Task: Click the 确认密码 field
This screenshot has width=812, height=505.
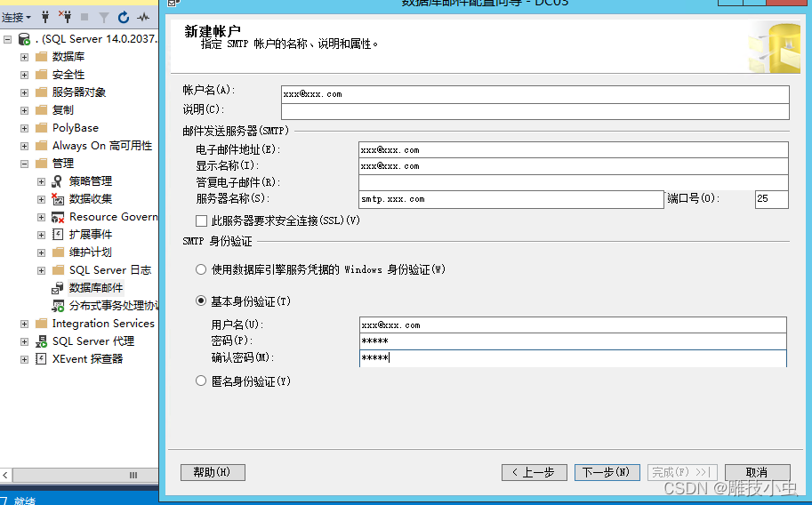Action: click(x=573, y=358)
